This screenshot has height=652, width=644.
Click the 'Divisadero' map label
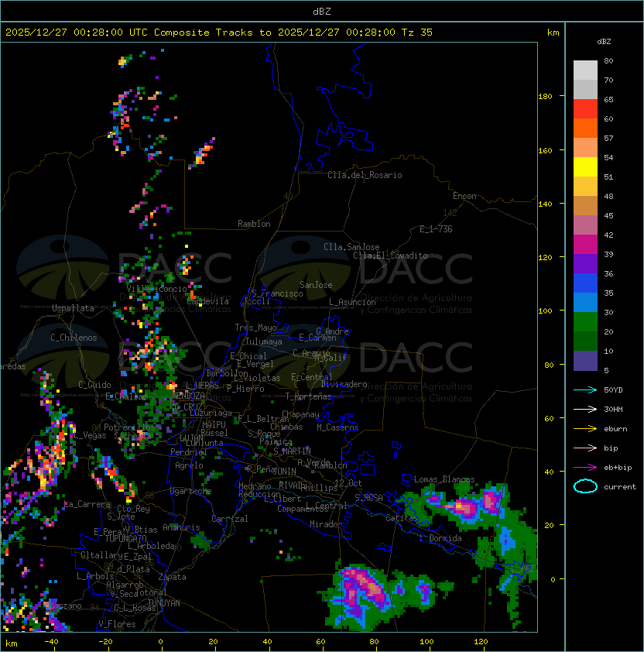tap(344, 384)
